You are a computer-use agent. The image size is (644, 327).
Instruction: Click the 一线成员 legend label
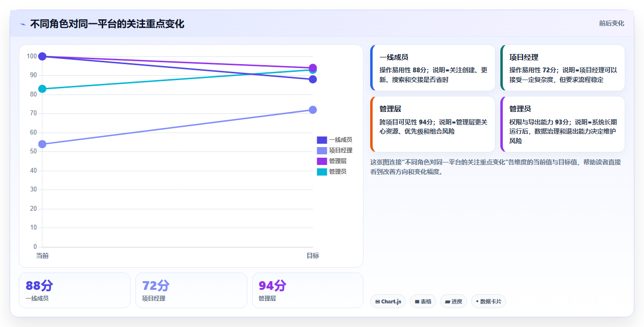(341, 140)
